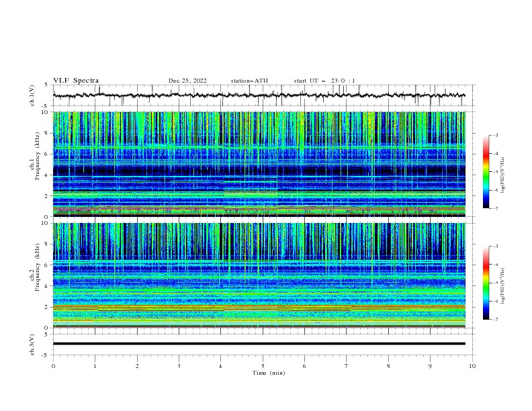Click the "-5" tick on ch.1 colorbar
The image size is (532, 411).
(495, 172)
